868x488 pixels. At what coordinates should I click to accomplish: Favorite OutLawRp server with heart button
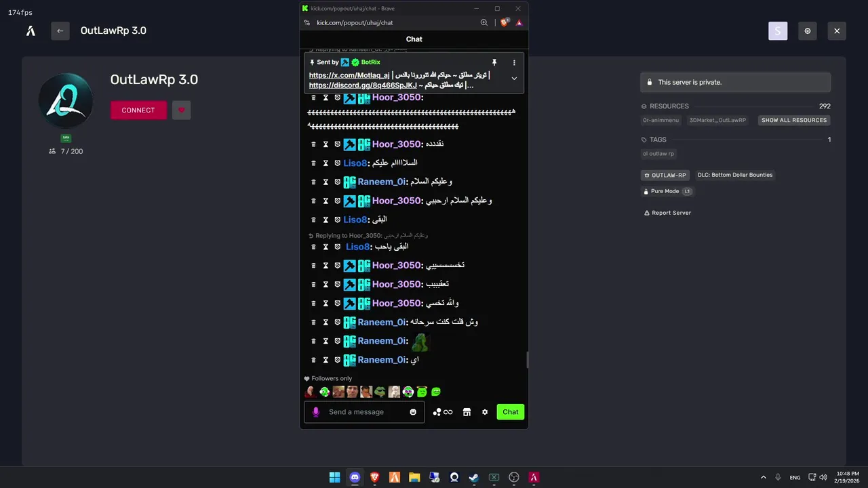[181, 110]
